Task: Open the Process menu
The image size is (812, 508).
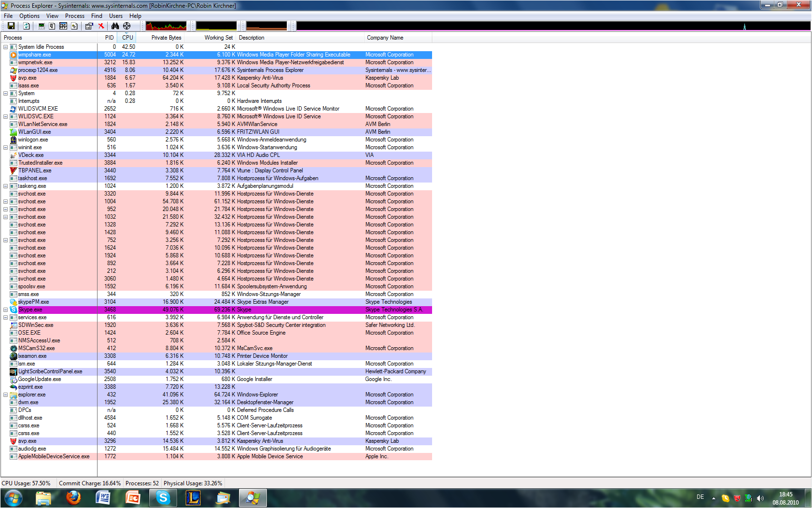Action: click(x=75, y=16)
